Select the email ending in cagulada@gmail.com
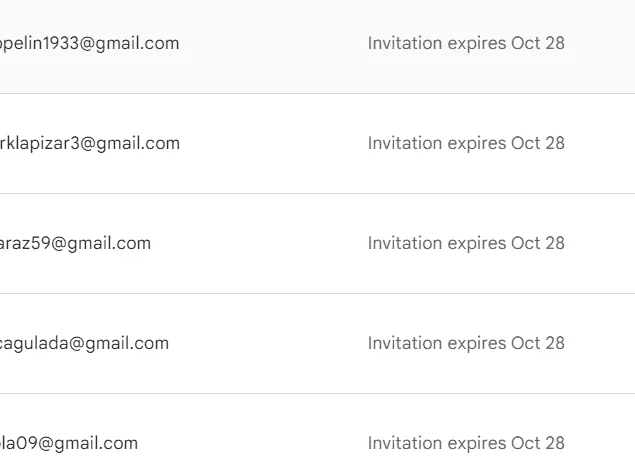Viewport: 635px width, 473px height. 84,343
